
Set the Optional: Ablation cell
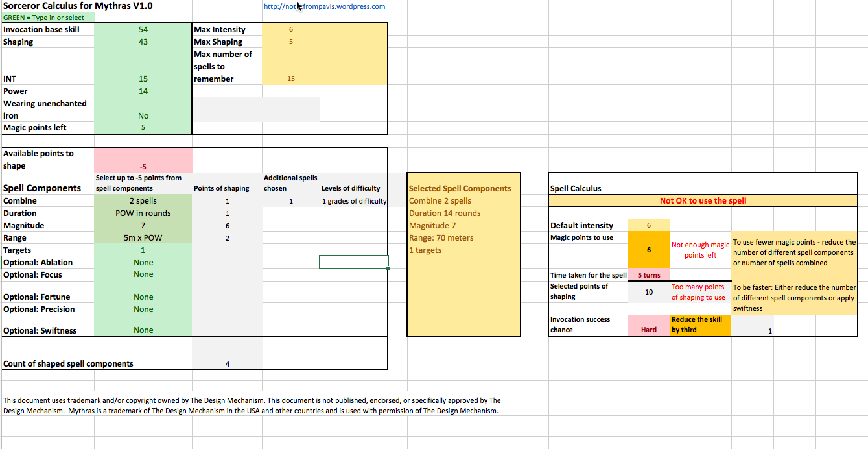tap(143, 263)
